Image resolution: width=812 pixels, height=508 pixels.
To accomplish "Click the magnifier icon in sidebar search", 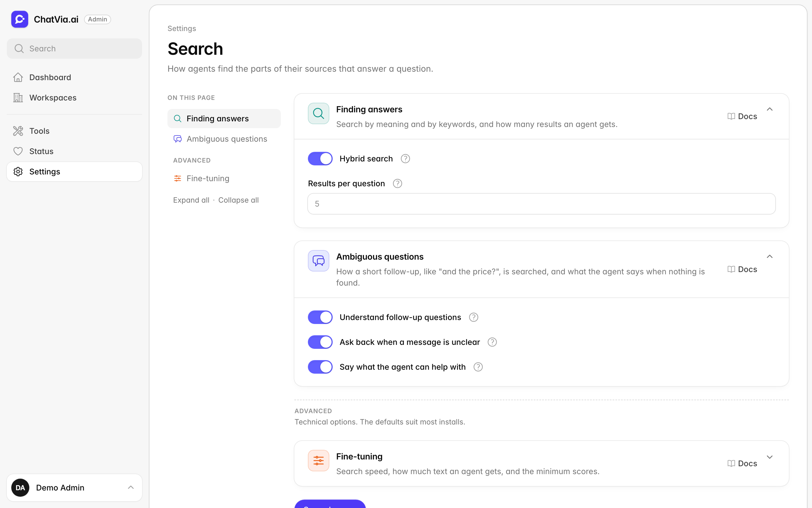I will tap(19, 49).
